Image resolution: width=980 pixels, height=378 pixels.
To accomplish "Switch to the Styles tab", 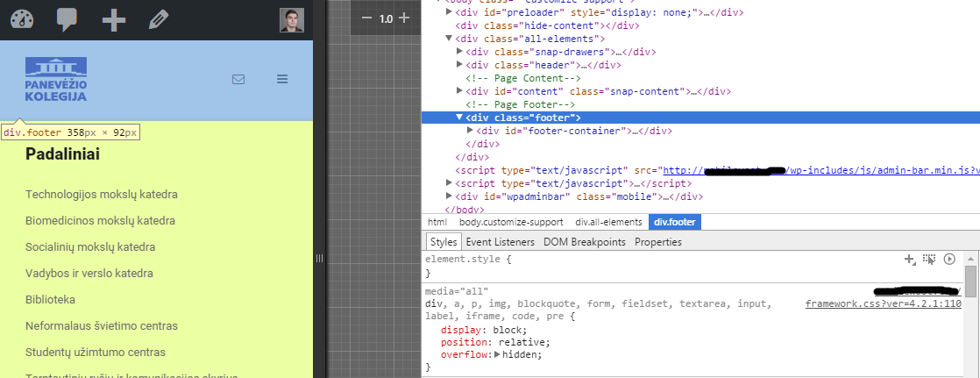I will tap(444, 241).
